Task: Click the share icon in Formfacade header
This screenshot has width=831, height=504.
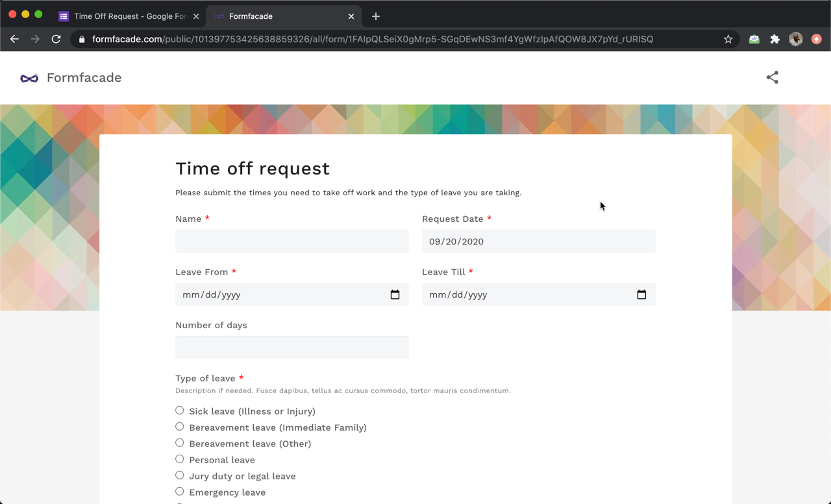Action: tap(772, 78)
